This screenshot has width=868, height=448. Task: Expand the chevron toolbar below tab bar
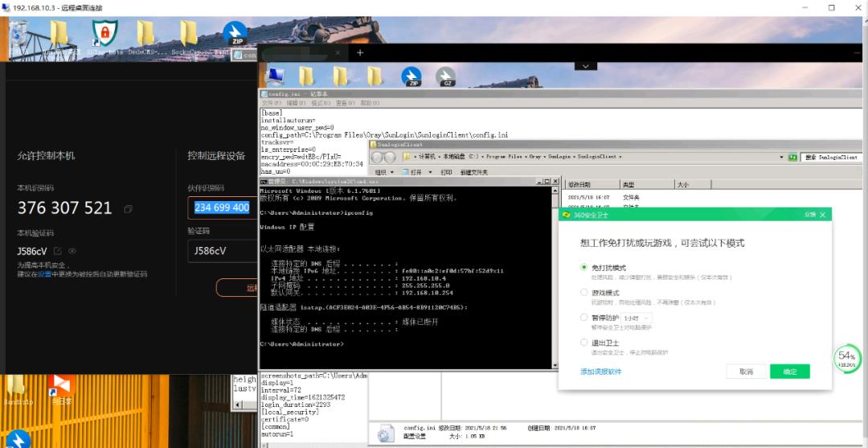pos(586,66)
